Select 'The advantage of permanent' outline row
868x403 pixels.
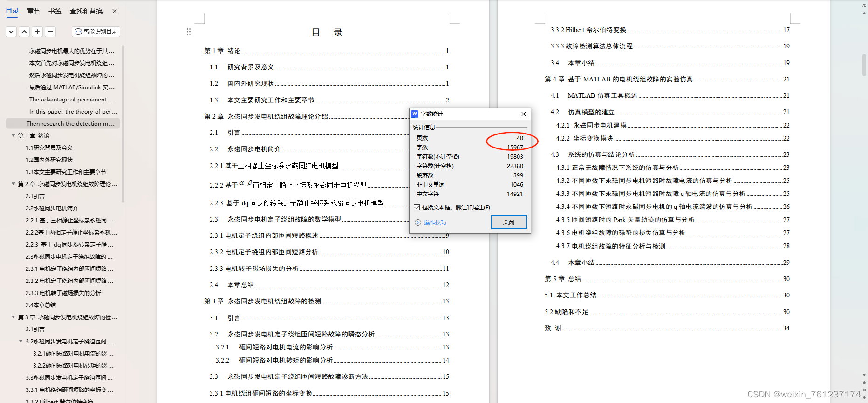(71, 99)
